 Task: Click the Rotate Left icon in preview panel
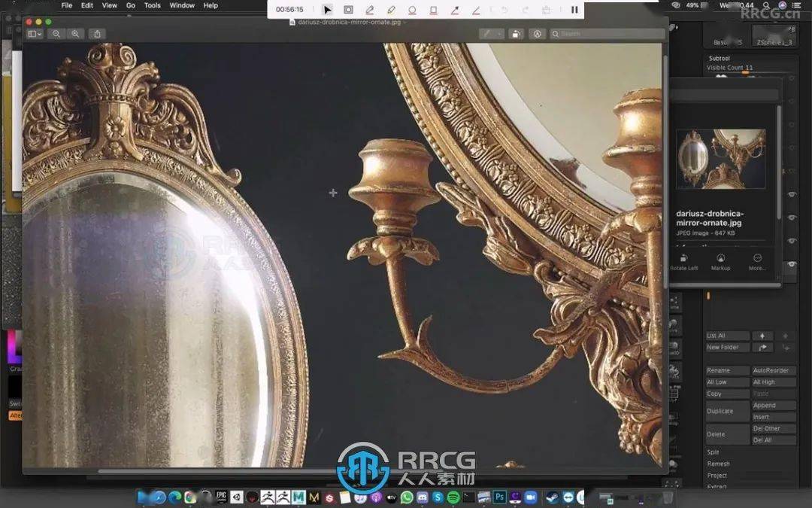click(x=683, y=260)
